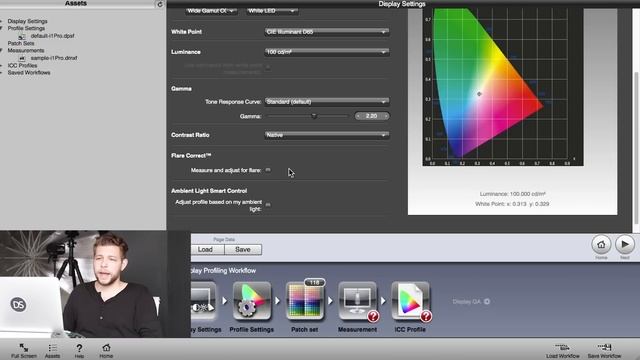Viewport: 640px width, 360px height.
Task: Open Help question mark icon
Action: (x=79, y=348)
